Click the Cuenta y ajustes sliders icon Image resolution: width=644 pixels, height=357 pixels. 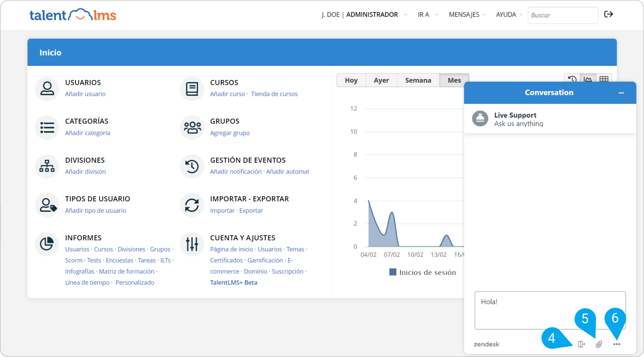pos(192,244)
